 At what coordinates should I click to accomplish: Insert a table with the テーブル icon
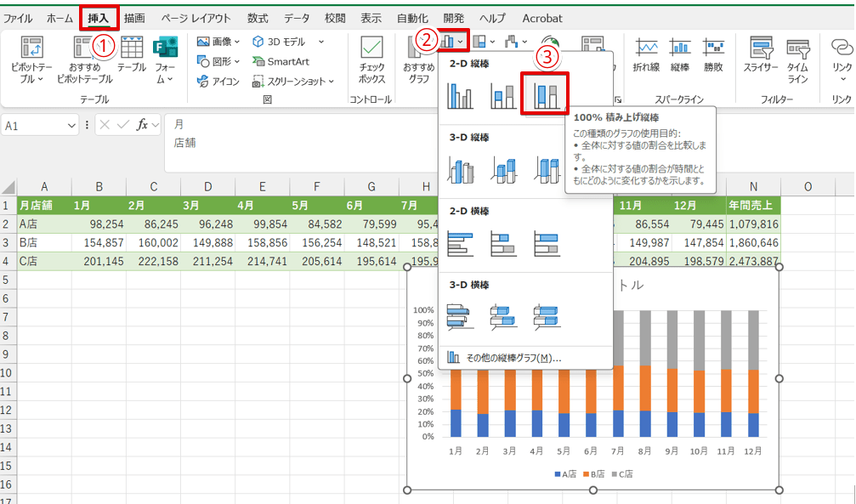(x=132, y=54)
